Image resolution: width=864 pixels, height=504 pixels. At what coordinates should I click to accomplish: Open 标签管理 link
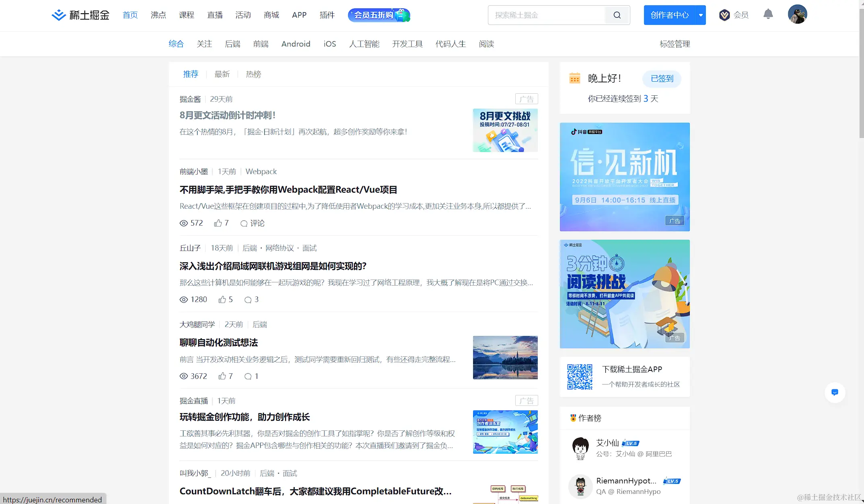[675, 44]
